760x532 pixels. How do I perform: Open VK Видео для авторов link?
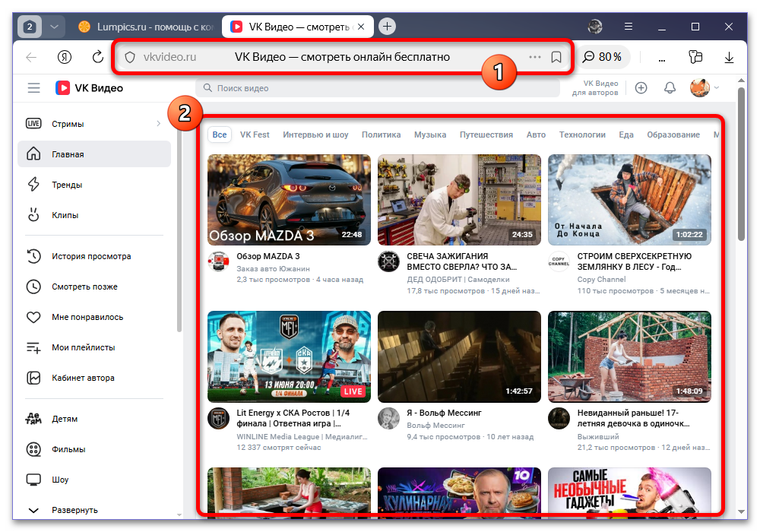pyautogui.click(x=595, y=87)
